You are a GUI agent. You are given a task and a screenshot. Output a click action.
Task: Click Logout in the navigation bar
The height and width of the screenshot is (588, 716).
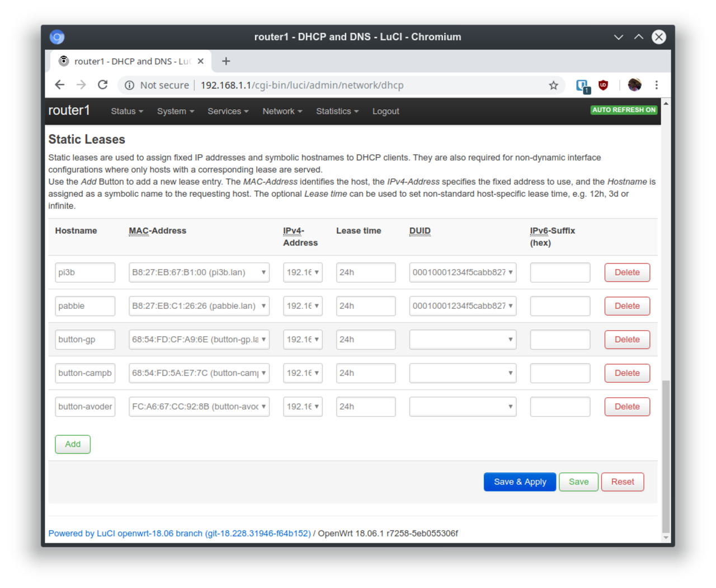[386, 111]
